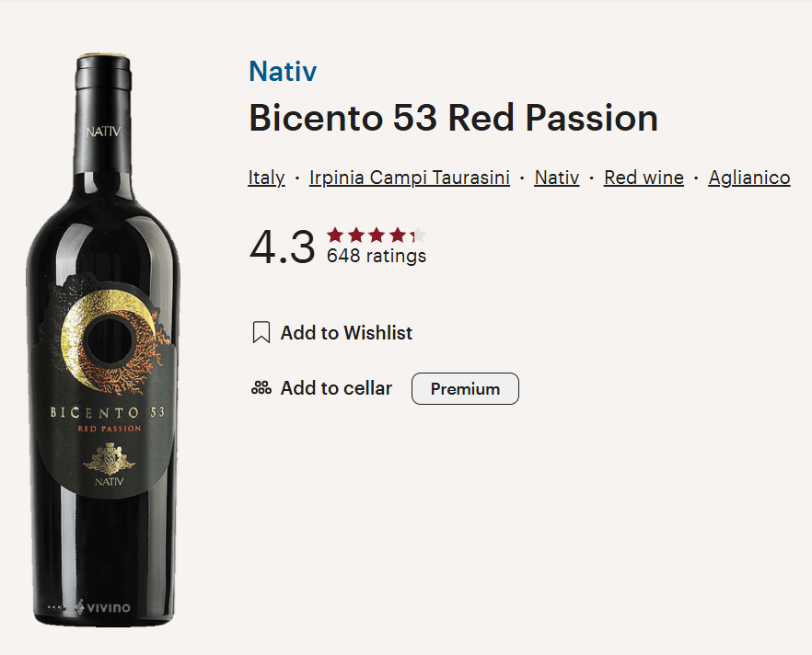Screen dimensions: 812x655
Task: Click the bookmark icon beside Add to Wishlist
Action: 261,332
